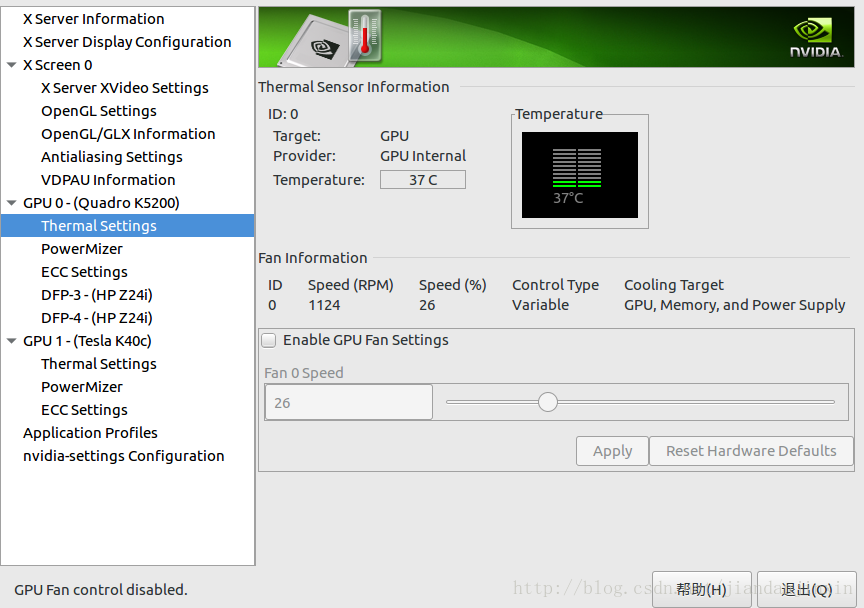Open X Server XVideo Settings

point(125,88)
